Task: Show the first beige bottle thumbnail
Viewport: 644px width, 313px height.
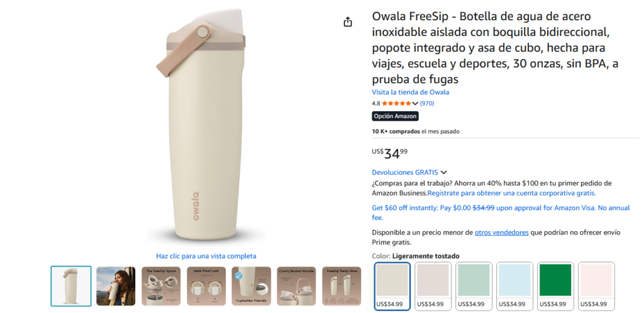Action: coord(71,286)
